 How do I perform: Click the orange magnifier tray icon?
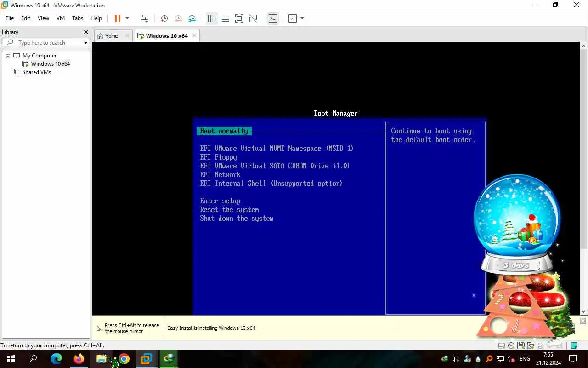(x=489, y=359)
